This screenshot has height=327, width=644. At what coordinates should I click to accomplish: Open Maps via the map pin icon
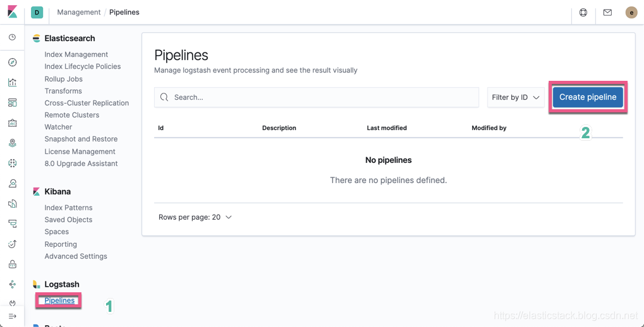coord(13,143)
